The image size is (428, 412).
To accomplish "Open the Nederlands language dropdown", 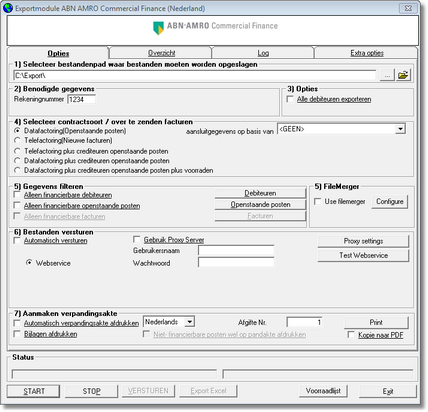I will click(x=190, y=322).
